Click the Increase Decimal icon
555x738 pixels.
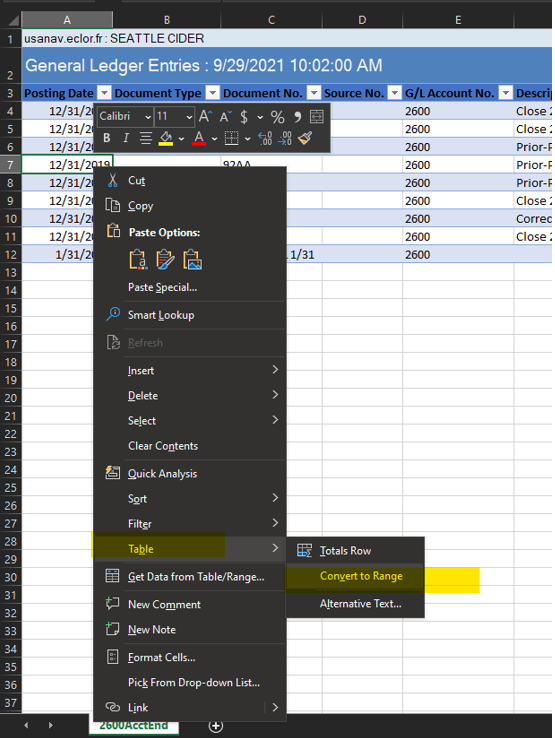coord(265,138)
